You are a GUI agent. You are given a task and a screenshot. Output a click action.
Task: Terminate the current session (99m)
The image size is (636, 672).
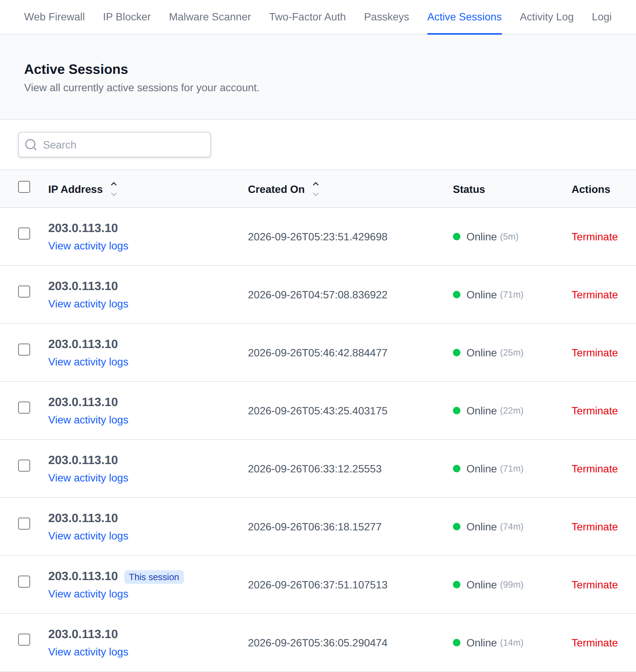click(595, 585)
